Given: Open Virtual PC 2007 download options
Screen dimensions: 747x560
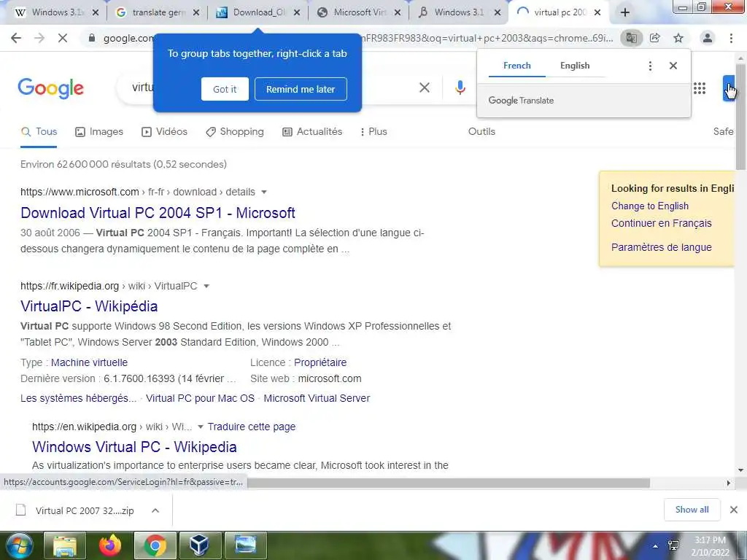Looking at the screenshot, I should coord(155,510).
